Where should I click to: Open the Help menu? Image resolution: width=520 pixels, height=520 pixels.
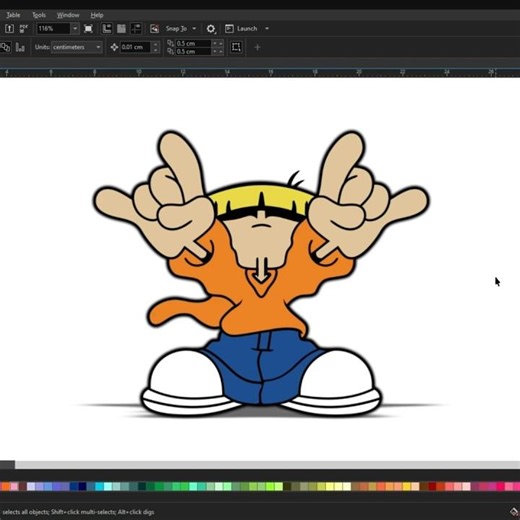tap(97, 15)
